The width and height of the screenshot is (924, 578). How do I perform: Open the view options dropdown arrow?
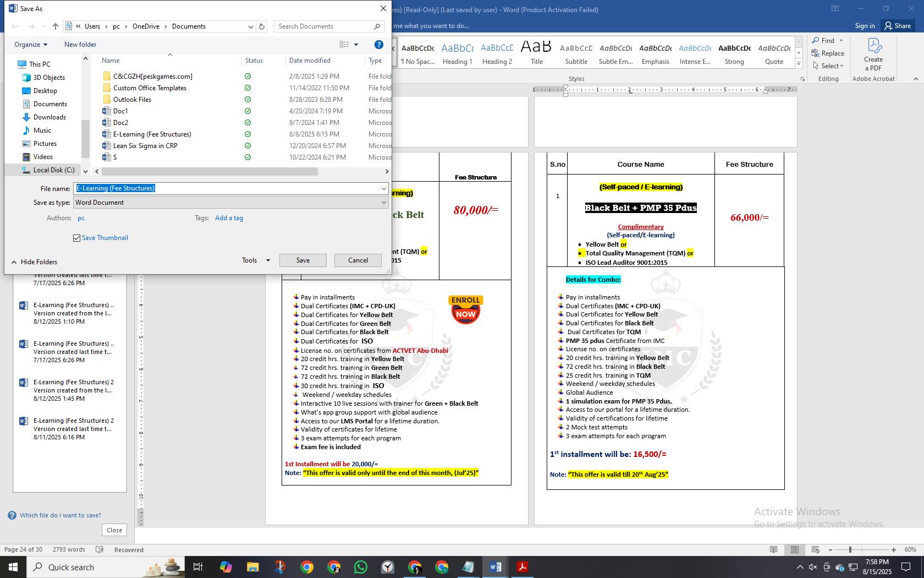coord(356,45)
